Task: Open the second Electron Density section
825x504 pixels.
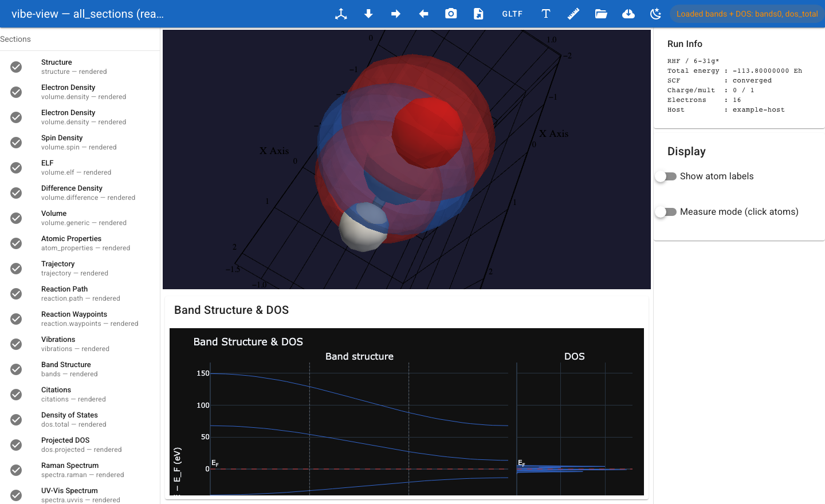Action: point(80,117)
